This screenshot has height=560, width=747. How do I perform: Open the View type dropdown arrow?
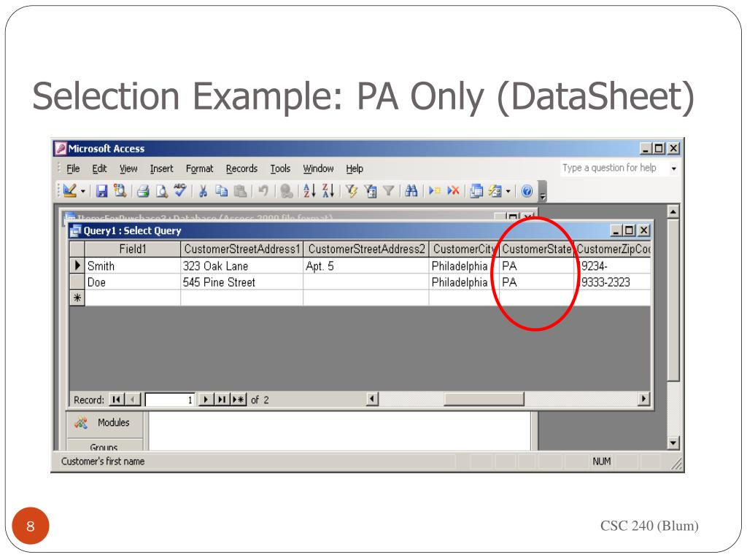point(83,192)
